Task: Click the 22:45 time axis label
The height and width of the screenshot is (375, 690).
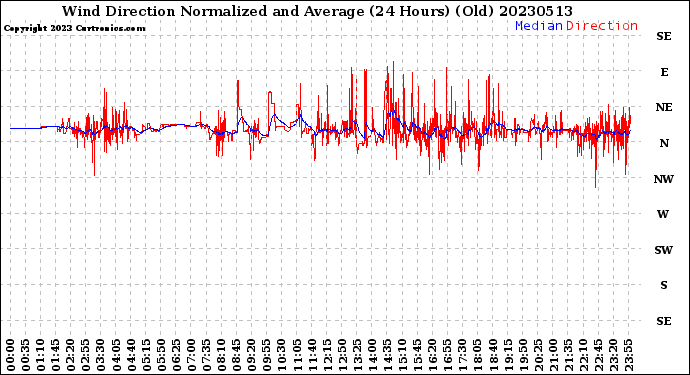Action: (x=598, y=355)
